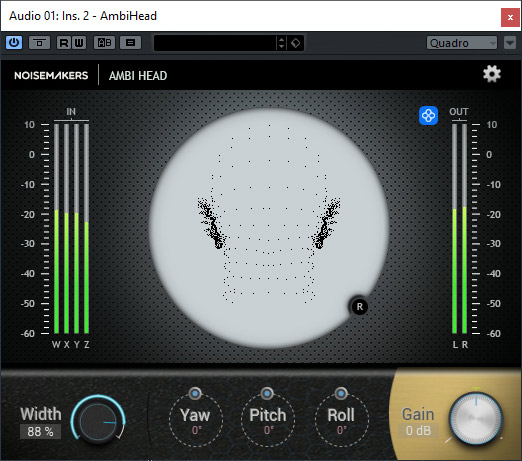This screenshot has width=522, height=461.
Task: Click the R reset handle on the head sphere
Action: (359, 306)
